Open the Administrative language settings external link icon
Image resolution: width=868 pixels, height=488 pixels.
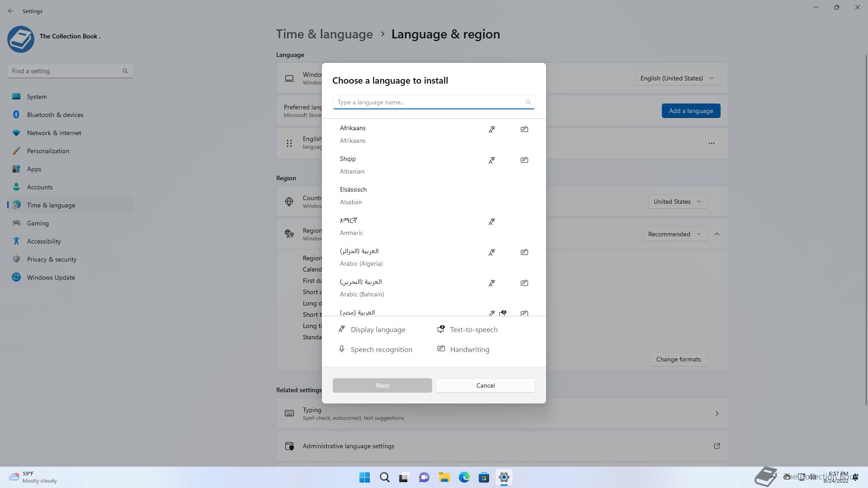(717, 446)
